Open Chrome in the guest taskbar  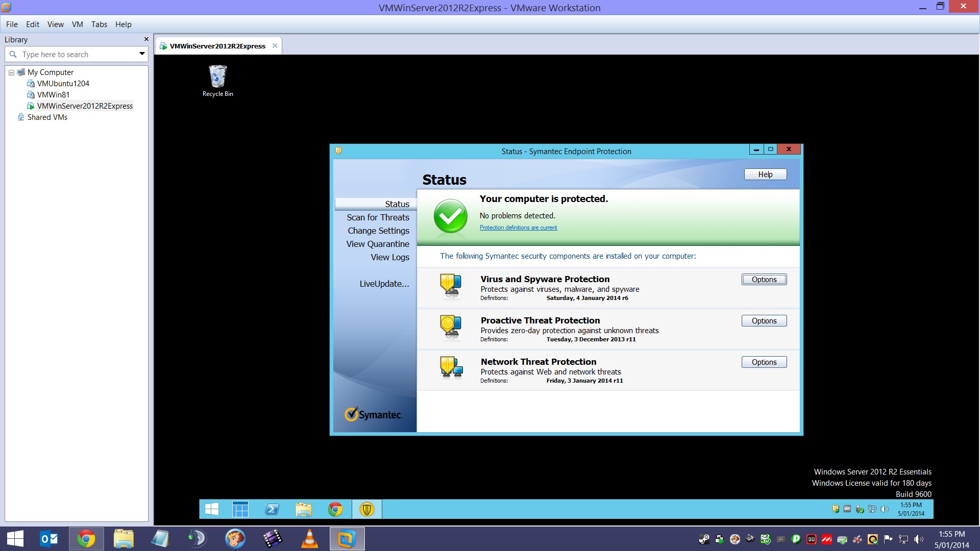(x=335, y=509)
